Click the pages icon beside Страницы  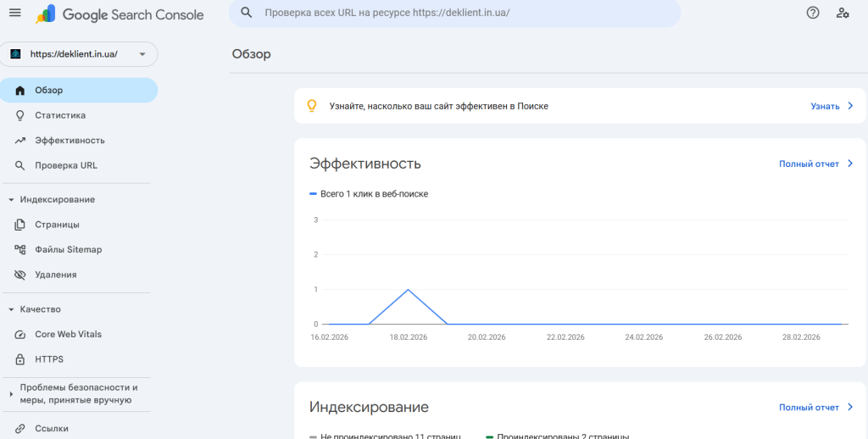coord(20,225)
